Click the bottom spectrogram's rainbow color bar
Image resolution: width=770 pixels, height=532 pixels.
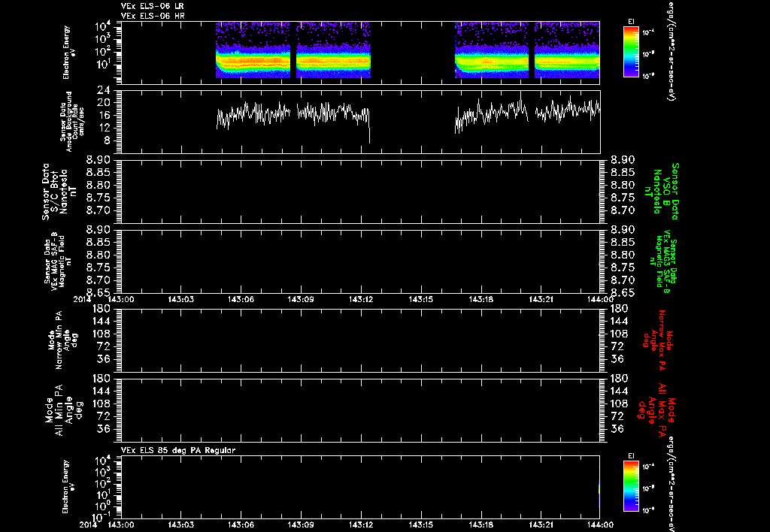coord(631,486)
